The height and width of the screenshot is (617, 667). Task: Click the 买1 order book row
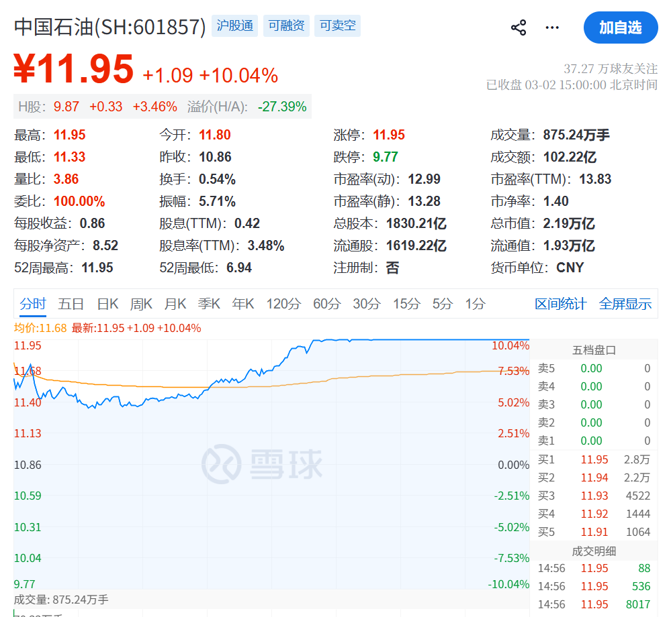point(594,459)
